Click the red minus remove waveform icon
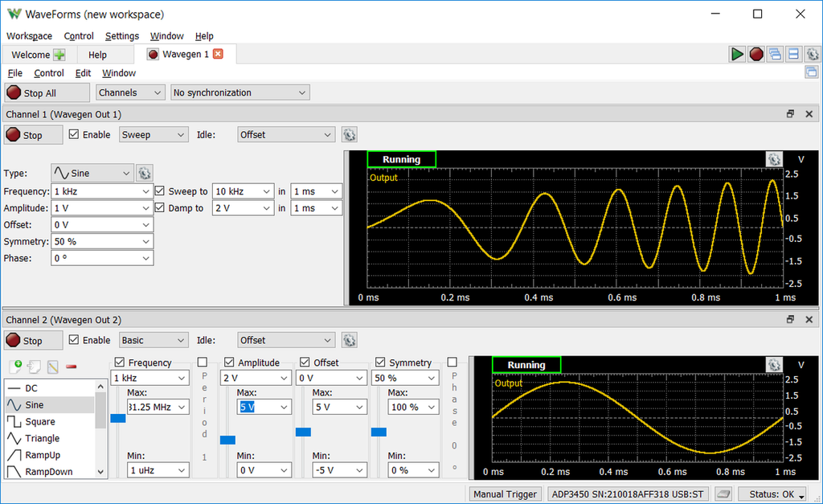The image size is (823, 504). click(x=72, y=367)
